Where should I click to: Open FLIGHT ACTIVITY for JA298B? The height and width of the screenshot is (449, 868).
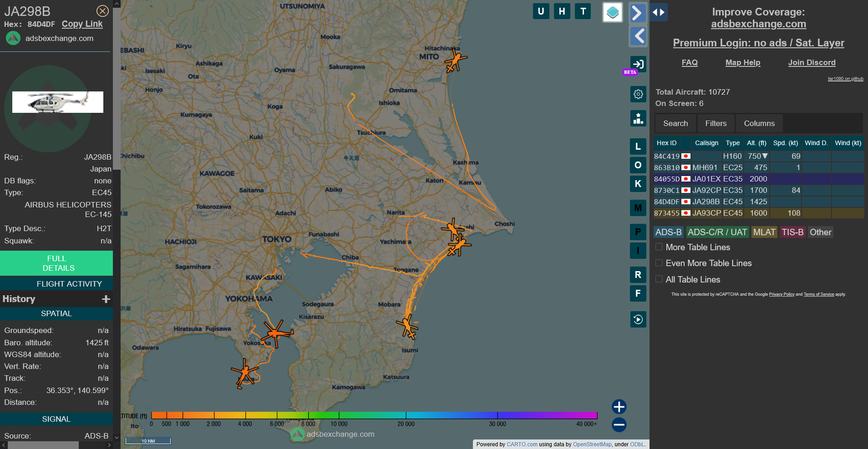point(56,284)
